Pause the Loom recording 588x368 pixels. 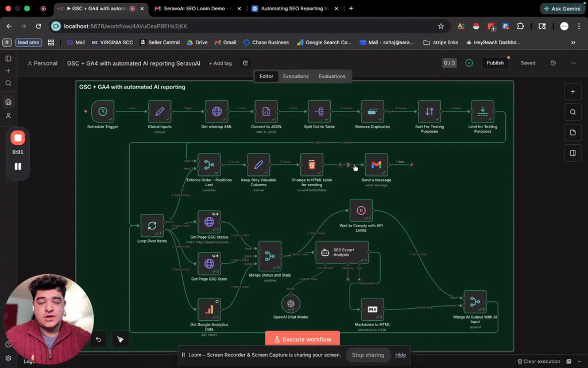point(18,166)
